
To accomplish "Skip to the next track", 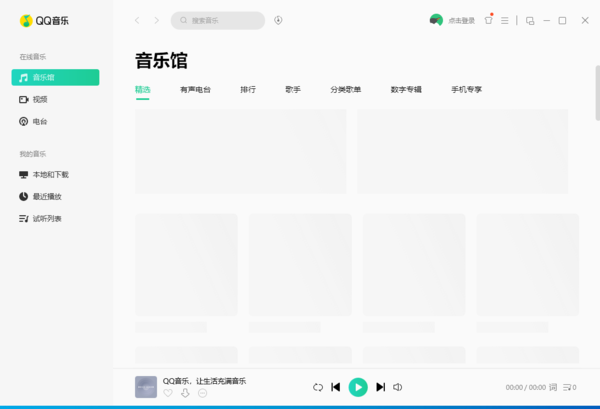I will coord(380,387).
